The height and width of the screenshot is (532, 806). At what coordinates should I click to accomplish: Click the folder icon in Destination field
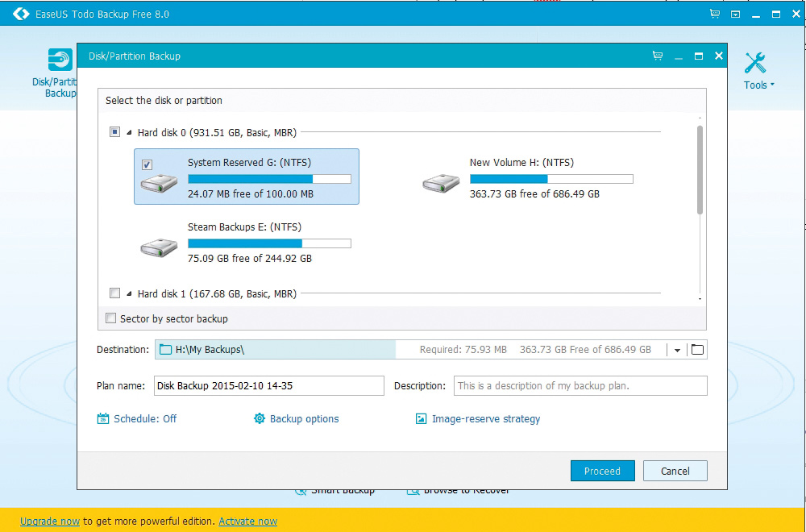pyautogui.click(x=165, y=350)
